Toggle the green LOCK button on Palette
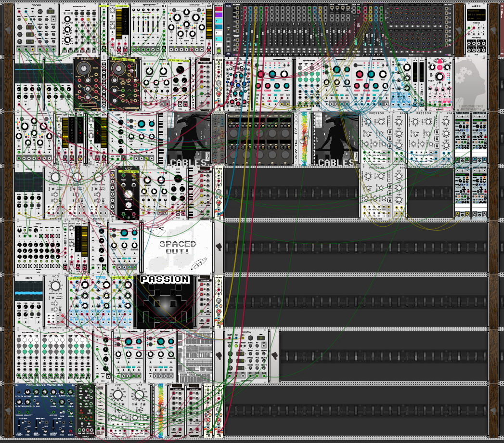504x443 pixels. pyautogui.click(x=219, y=51)
